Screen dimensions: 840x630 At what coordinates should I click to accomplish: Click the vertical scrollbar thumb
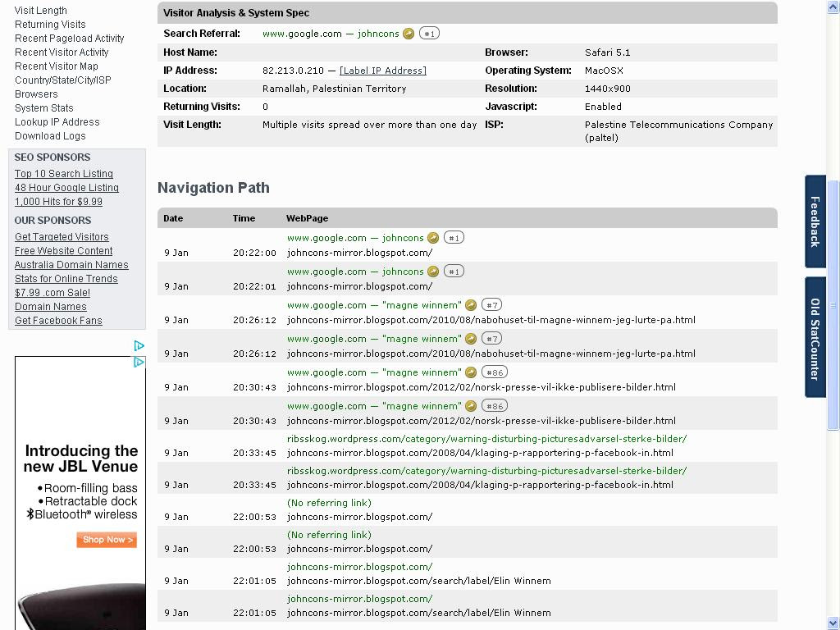tap(833, 305)
